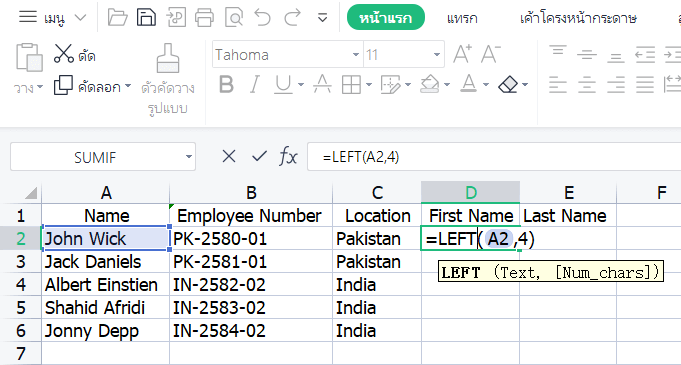Click the Align right icon
681x365 pixels.
click(x=616, y=85)
